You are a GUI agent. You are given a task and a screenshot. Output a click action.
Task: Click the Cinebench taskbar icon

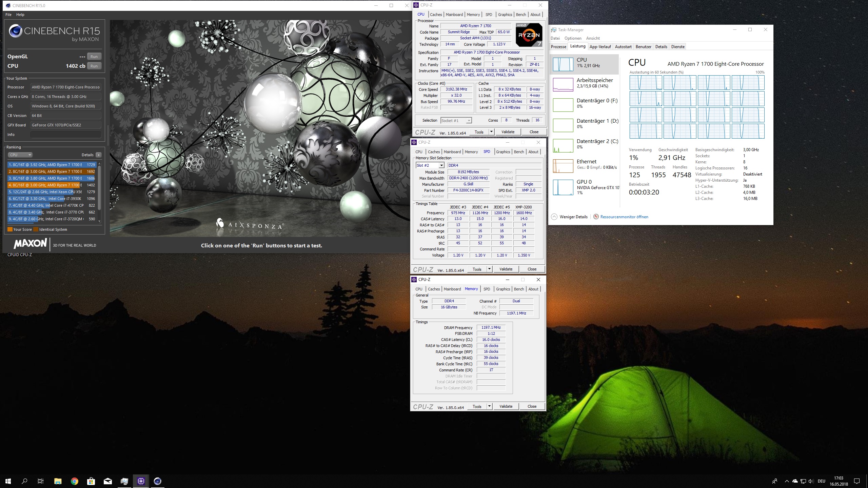pos(157,481)
